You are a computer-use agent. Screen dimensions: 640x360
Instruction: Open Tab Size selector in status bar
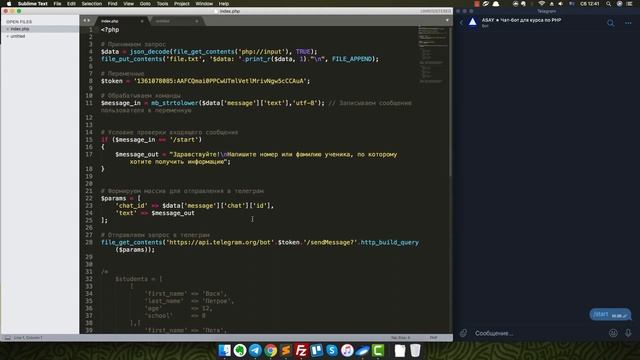click(400, 338)
